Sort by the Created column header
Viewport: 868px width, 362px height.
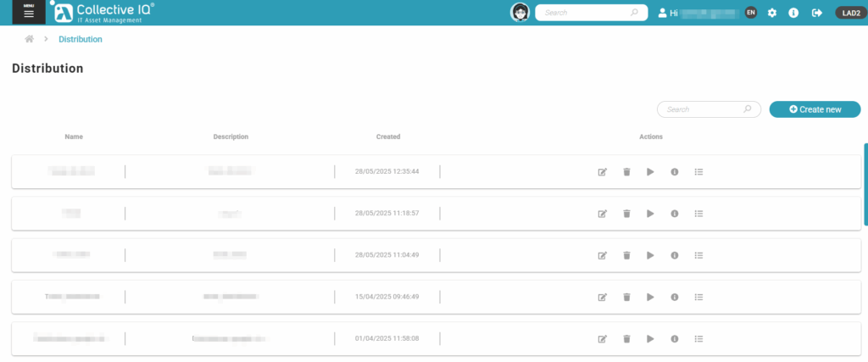[388, 136]
